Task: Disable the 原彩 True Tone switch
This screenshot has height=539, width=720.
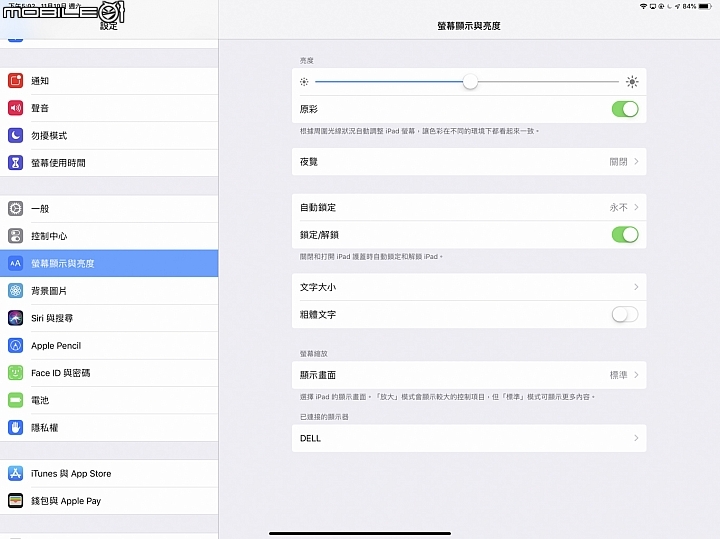Action: pyautogui.click(x=625, y=109)
